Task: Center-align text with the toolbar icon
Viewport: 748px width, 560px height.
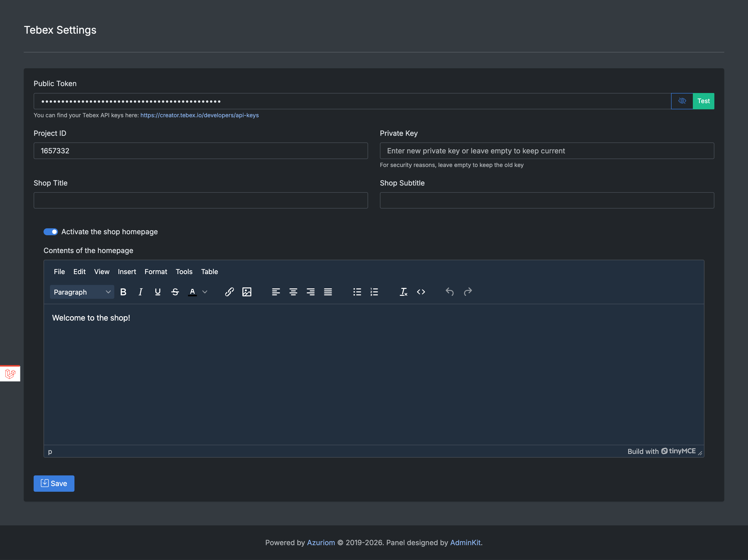Action: 293,292
